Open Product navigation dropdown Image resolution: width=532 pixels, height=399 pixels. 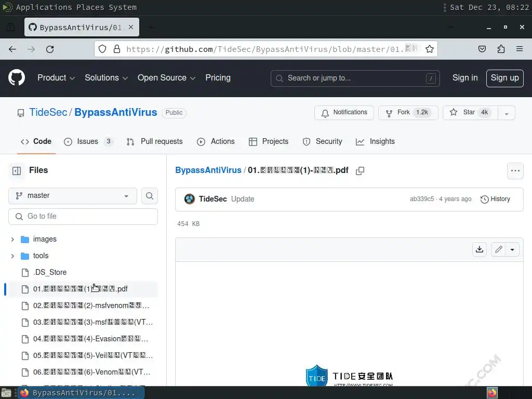[56, 78]
